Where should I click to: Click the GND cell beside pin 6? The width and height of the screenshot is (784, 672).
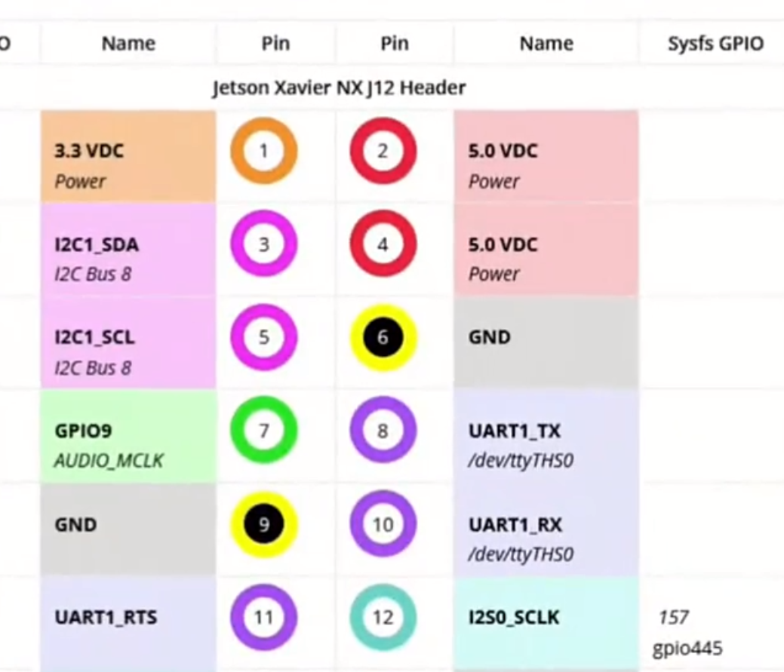click(x=546, y=342)
